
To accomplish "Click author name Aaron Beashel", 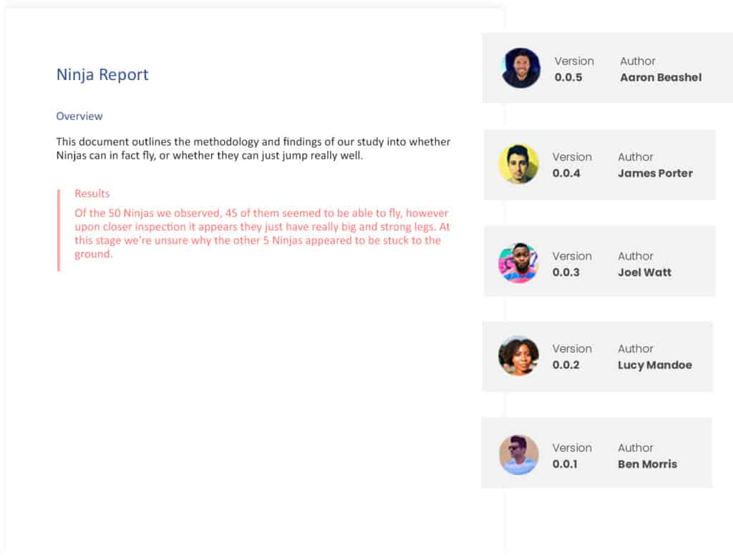I will [x=661, y=77].
